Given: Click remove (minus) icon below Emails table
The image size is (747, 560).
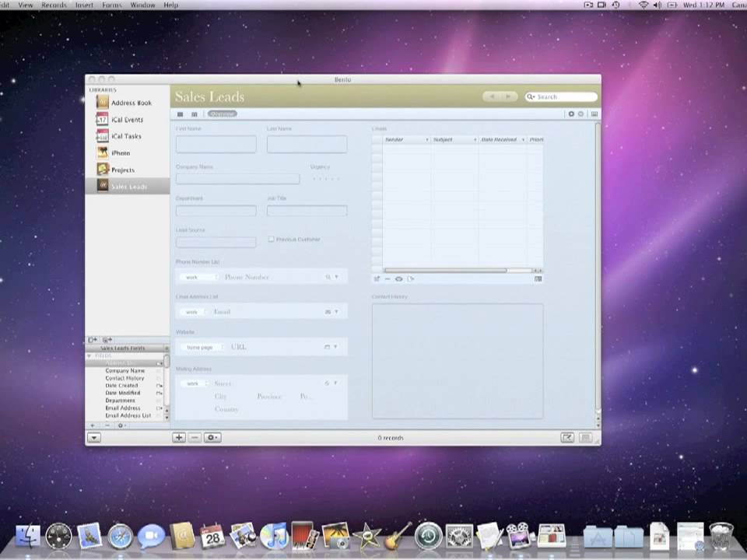Looking at the screenshot, I should pyautogui.click(x=388, y=279).
